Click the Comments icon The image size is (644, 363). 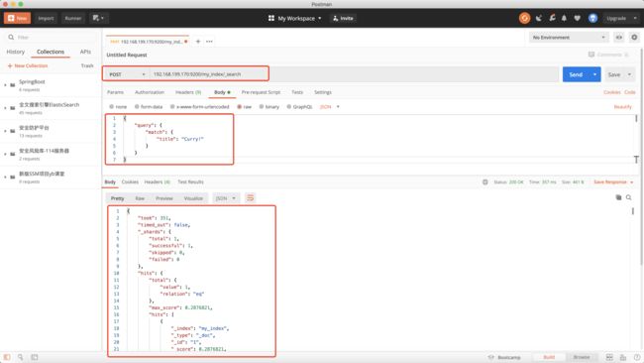point(591,55)
